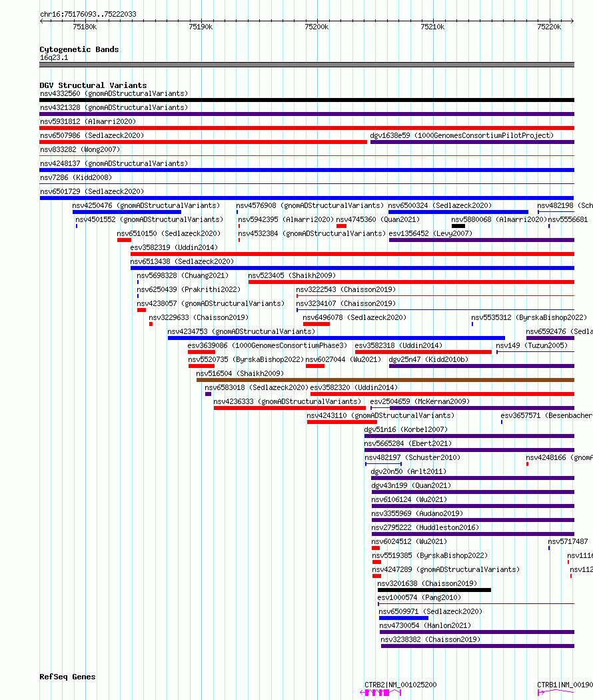Open nsv4576908 (gnomADStructuralVariants) label

tap(310, 205)
